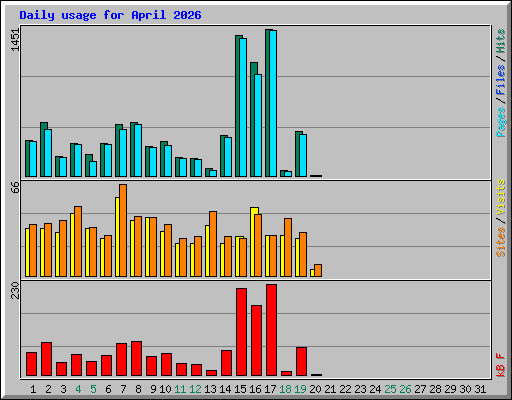The image size is (512, 400).
Task: Click day 20 on the x-axis
Action: coord(315,389)
